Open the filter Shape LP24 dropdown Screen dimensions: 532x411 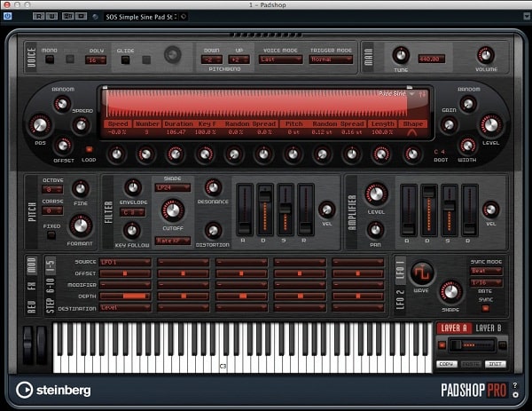tap(173, 187)
